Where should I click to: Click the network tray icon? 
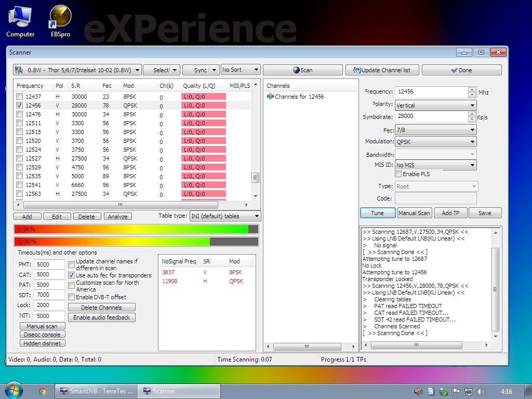(x=469, y=392)
